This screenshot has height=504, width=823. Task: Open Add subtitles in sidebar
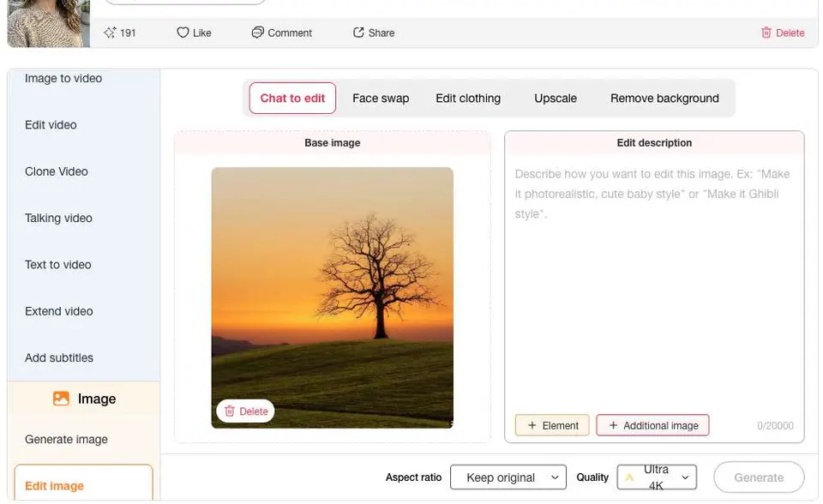59,357
